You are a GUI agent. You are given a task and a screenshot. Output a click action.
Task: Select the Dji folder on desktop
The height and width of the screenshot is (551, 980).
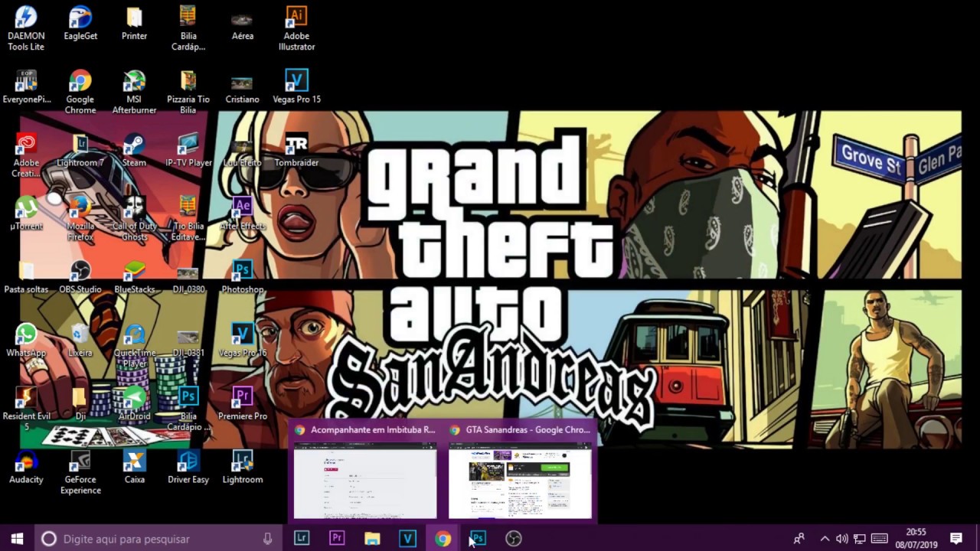pos(80,403)
